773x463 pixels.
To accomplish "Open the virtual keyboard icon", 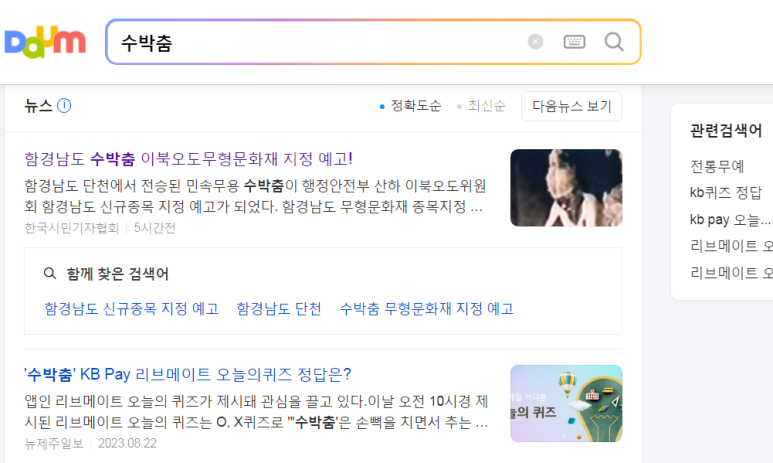I will coord(574,42).
